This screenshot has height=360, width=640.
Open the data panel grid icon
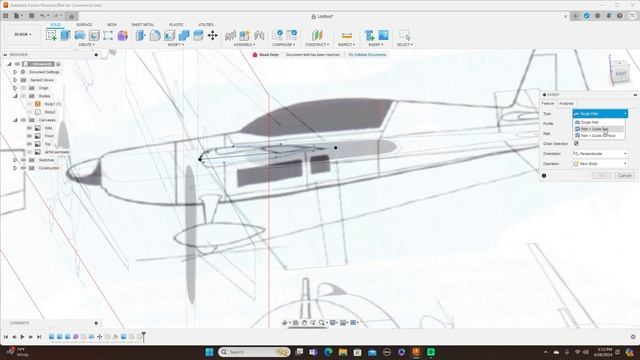[6, 16]
